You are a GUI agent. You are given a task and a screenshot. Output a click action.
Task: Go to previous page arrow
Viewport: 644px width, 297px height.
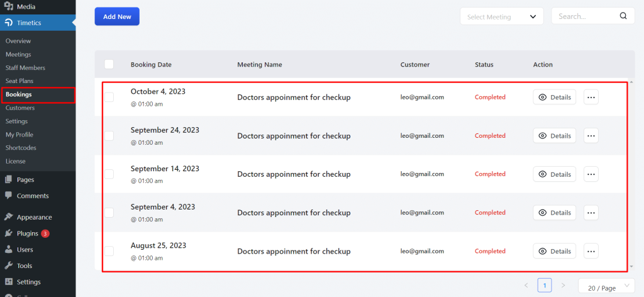tap(526, 285)
